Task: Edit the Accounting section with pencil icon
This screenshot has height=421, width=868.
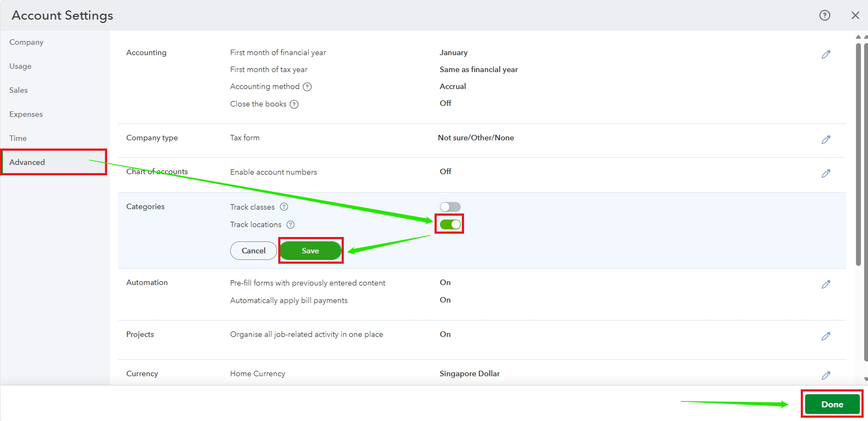Action: (825, 55)
